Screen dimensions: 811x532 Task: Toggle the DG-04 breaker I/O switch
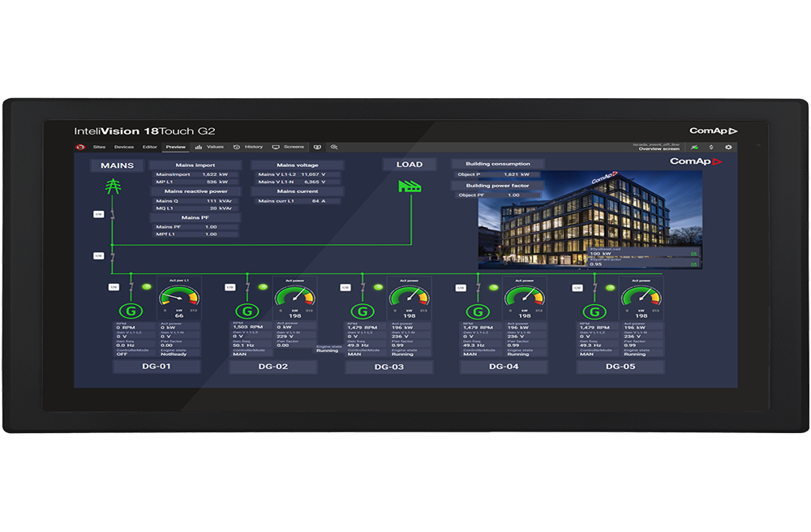pyautogui.click(x=461, y=287)
